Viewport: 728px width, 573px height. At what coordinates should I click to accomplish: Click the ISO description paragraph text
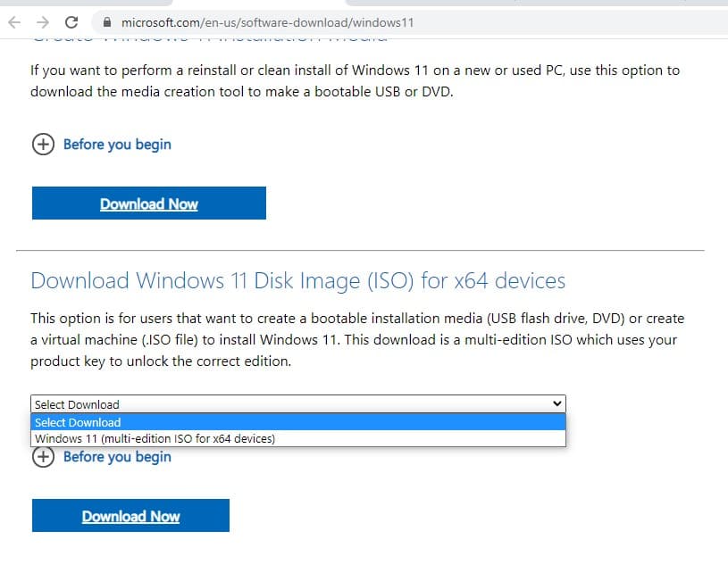[x=357, y=340]
